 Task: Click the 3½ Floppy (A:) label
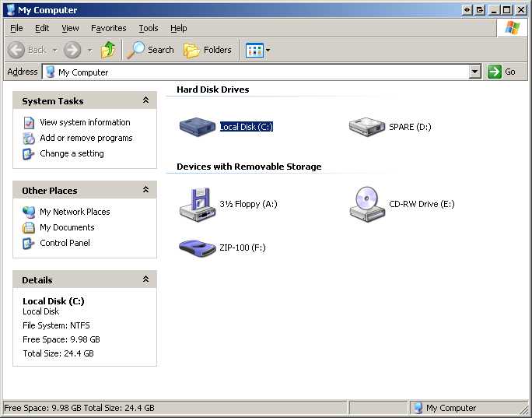pyautogui.click(x=248, y=204)
